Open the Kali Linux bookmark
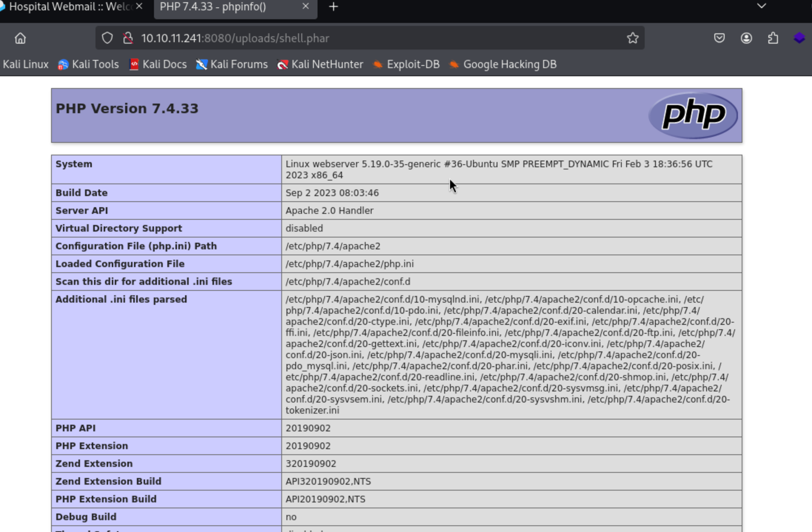812x532 pixels. pos(26,64)
